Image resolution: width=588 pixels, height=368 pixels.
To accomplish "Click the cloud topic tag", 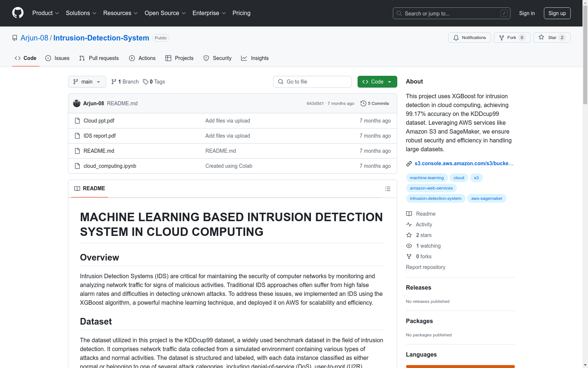I will tap(459, 178).
